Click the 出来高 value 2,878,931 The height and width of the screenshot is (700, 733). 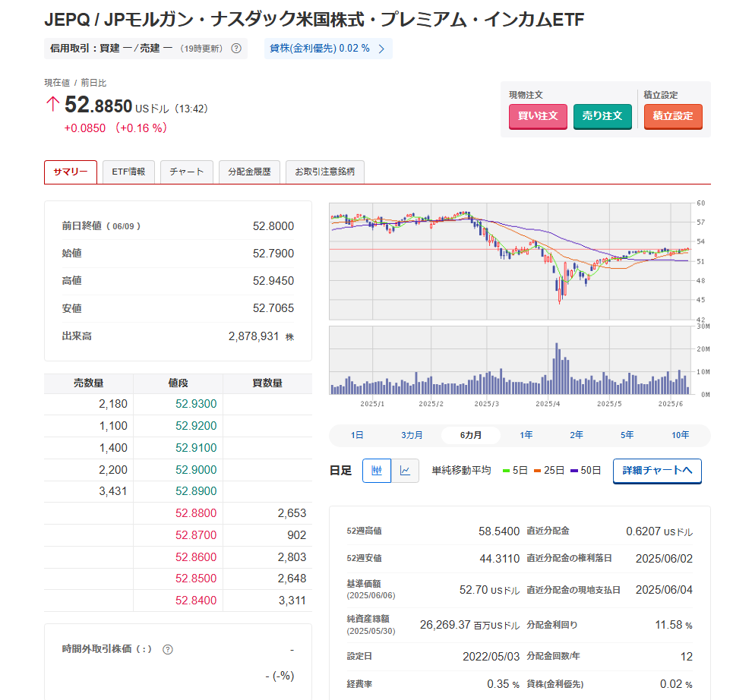pyautogui.click(x=254, y=336)
